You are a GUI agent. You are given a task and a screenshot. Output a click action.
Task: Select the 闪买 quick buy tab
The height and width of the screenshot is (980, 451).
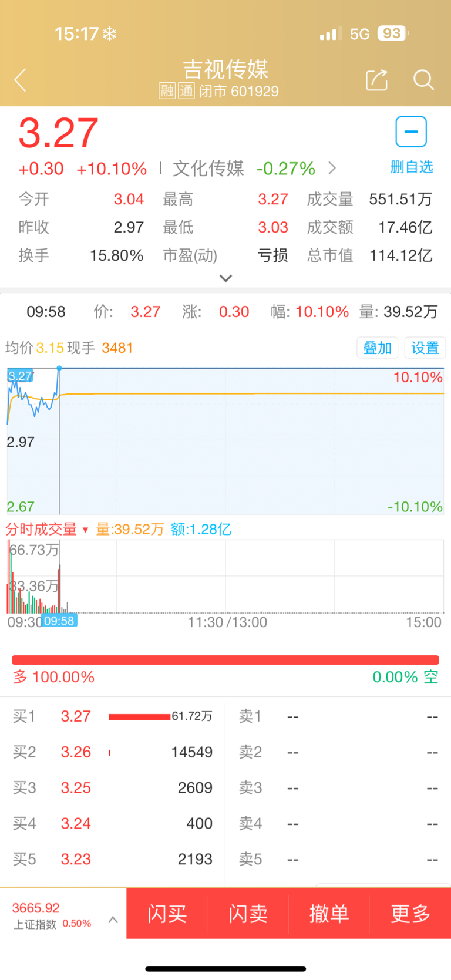(167, 914)
